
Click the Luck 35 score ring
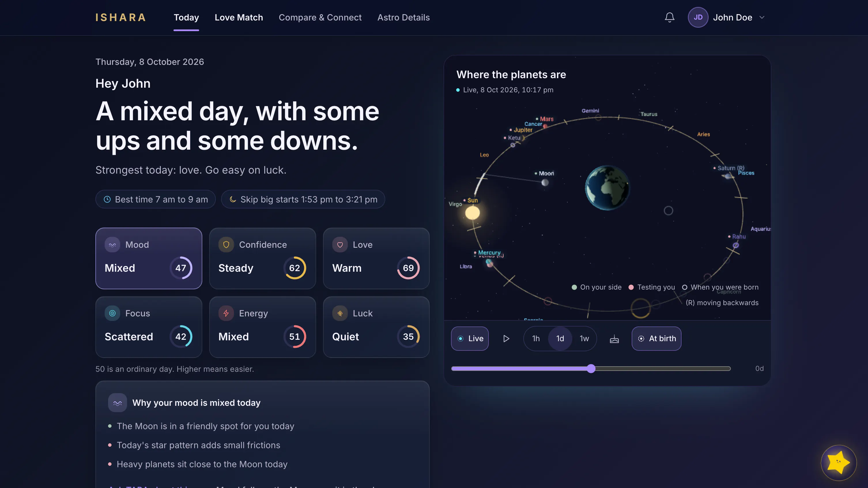[408, 337]
